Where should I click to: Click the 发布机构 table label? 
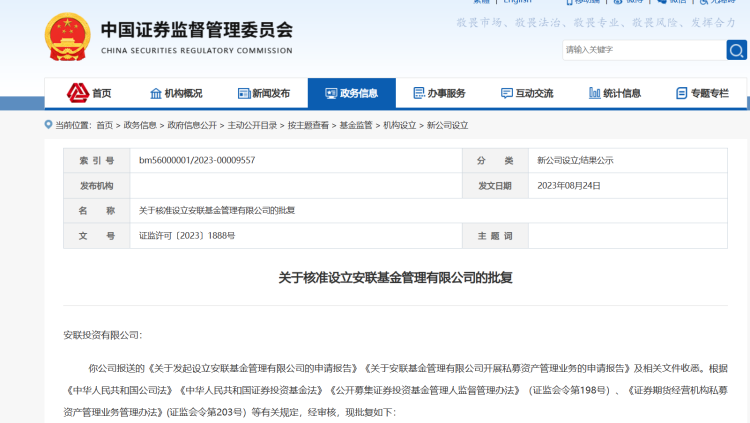pos(97,186)
